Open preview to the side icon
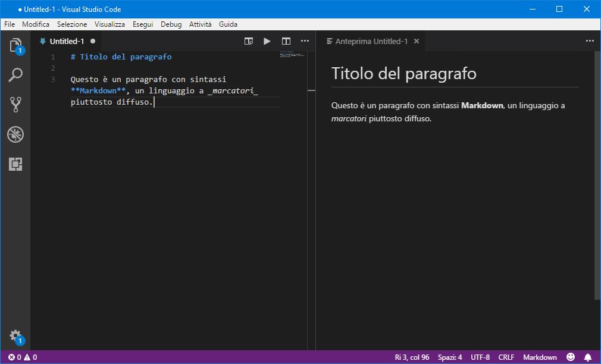The image size is (601, 364). coord(249,41)
